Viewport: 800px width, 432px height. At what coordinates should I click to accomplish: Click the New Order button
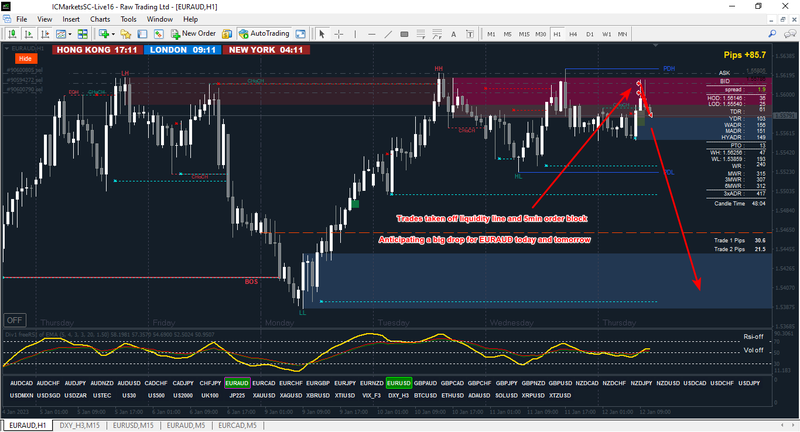coord(193,34)
